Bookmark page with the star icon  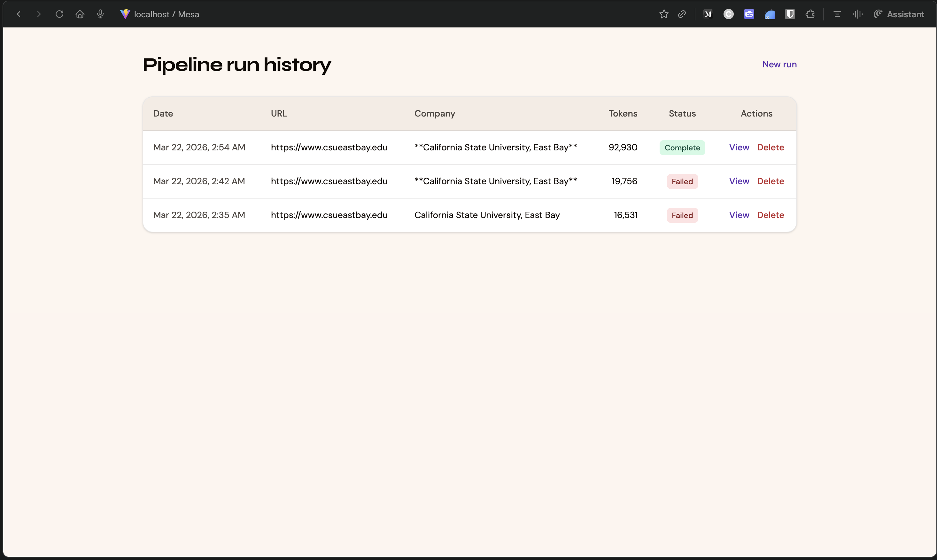pyautogui.click(x=663, y=14)
